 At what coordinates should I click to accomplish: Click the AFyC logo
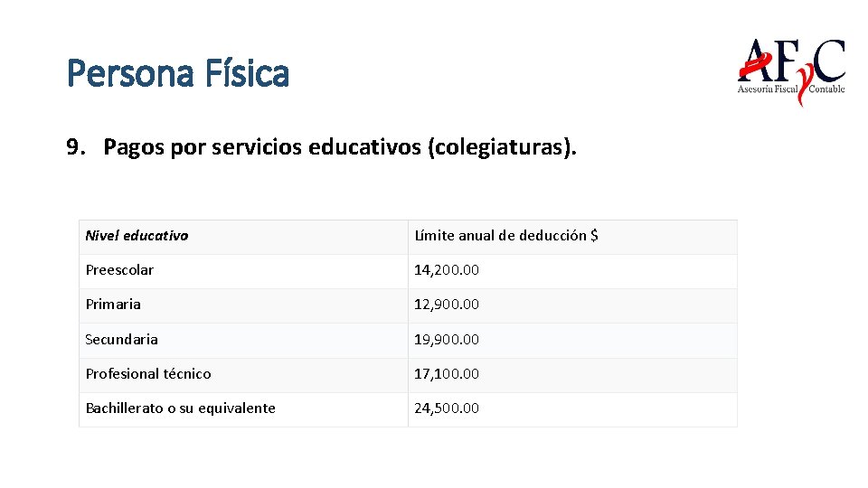[792, 71]
